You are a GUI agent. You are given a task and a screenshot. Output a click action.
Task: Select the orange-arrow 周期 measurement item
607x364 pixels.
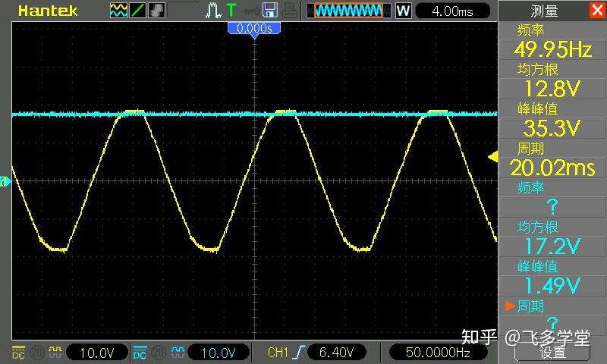[x=525, y=306]
